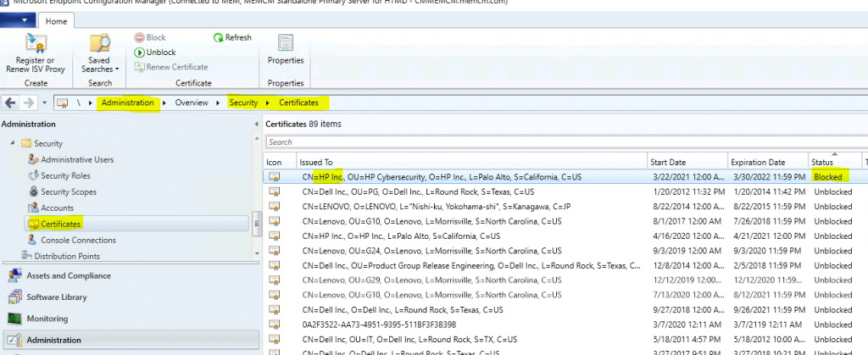Sort by the Issued To column header
The image size is (868, 355).
[472, 162]
